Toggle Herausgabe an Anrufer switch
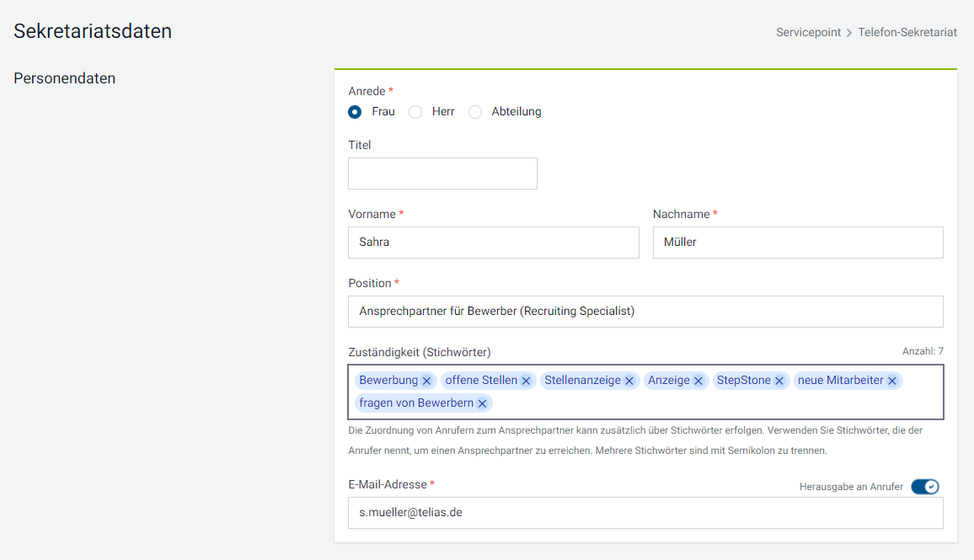The height and width of the screenshot is (560, 974). tap(925, 487)
